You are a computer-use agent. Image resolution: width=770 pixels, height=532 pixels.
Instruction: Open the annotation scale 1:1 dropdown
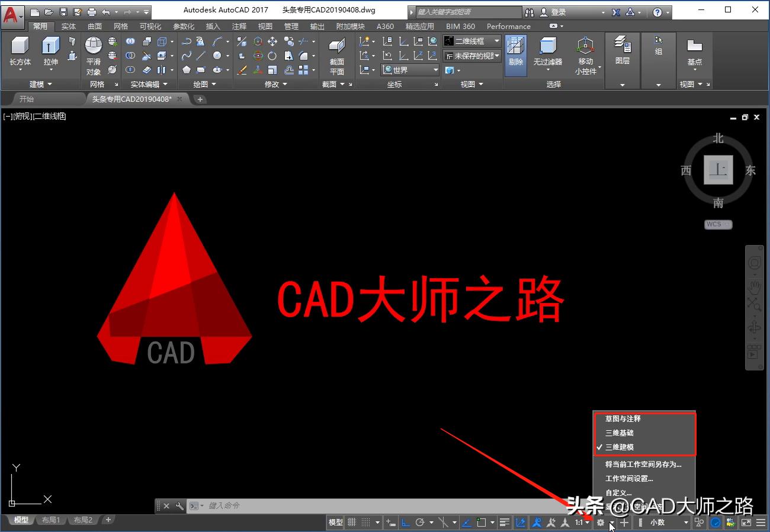(582, 523)
